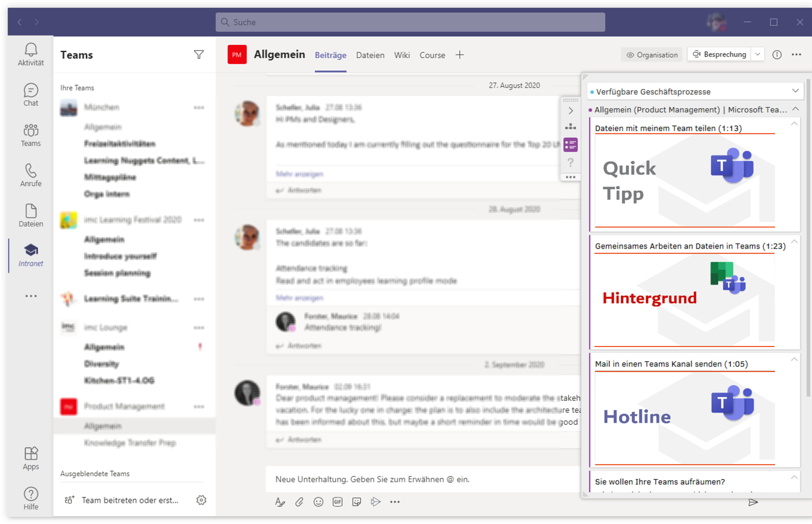The image size is (812, 524).
Task: Go forward with the right navigation arrow
Action: point(36,22)
